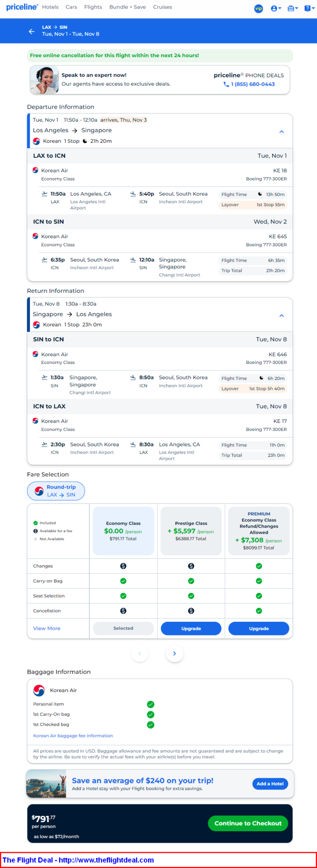Click View More fare details
The height and width of the screenshot is (868, 317).
coord(47,628)
